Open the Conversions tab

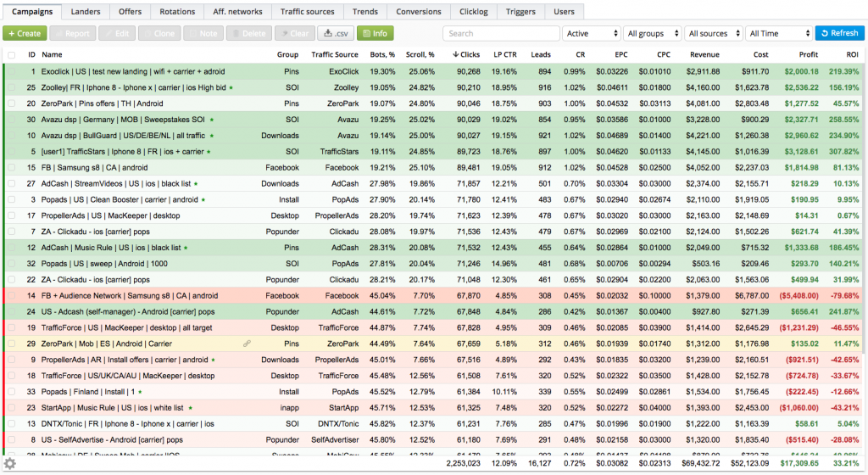419,12
